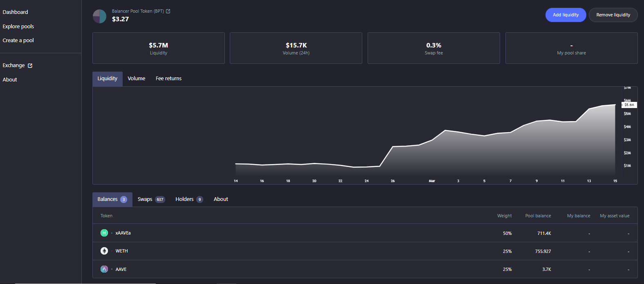644x284 pixels.
Task: Click the AAVE token name
Action: (x=121, y=269)
